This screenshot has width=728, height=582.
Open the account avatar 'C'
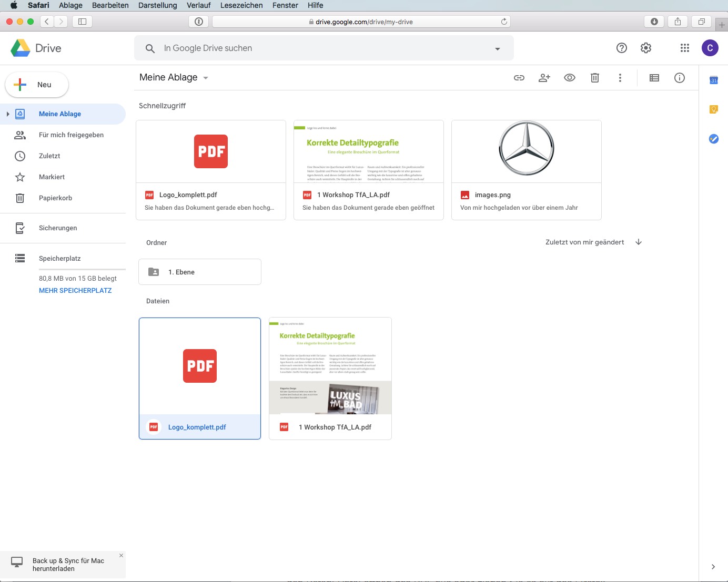point(710,48)
